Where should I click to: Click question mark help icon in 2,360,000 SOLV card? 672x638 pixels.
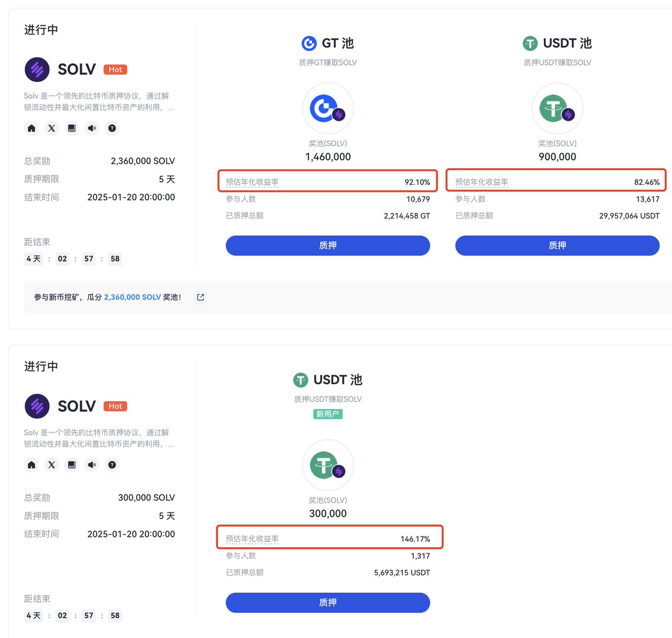coord(112,128)
